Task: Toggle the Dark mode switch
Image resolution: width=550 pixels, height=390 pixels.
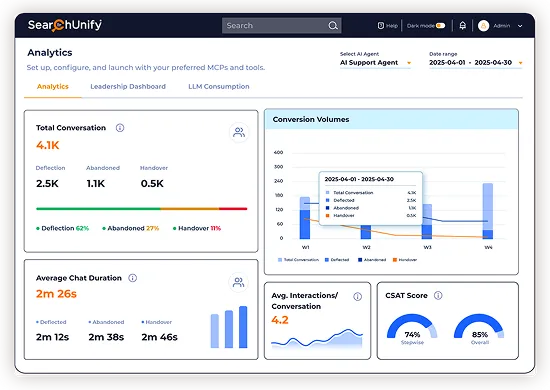Action: point(441,26)
